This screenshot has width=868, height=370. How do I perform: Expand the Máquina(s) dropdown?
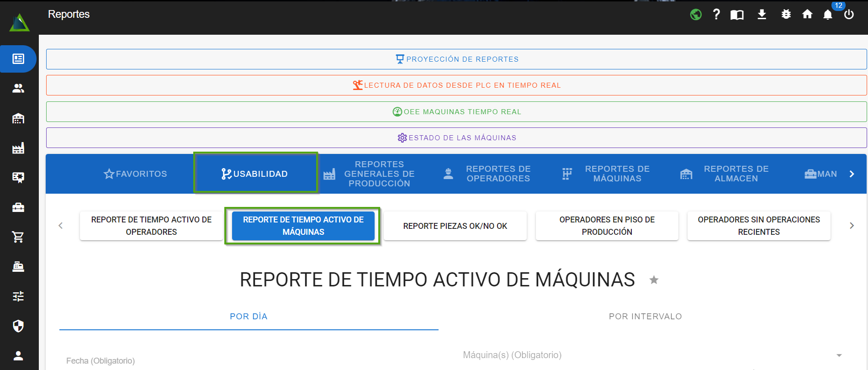tap(839, 355)
